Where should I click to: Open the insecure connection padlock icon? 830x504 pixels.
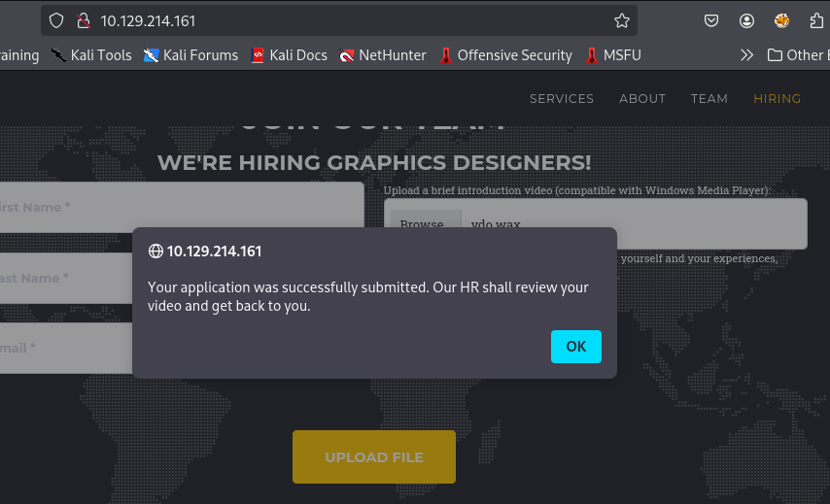click(84, 20)
